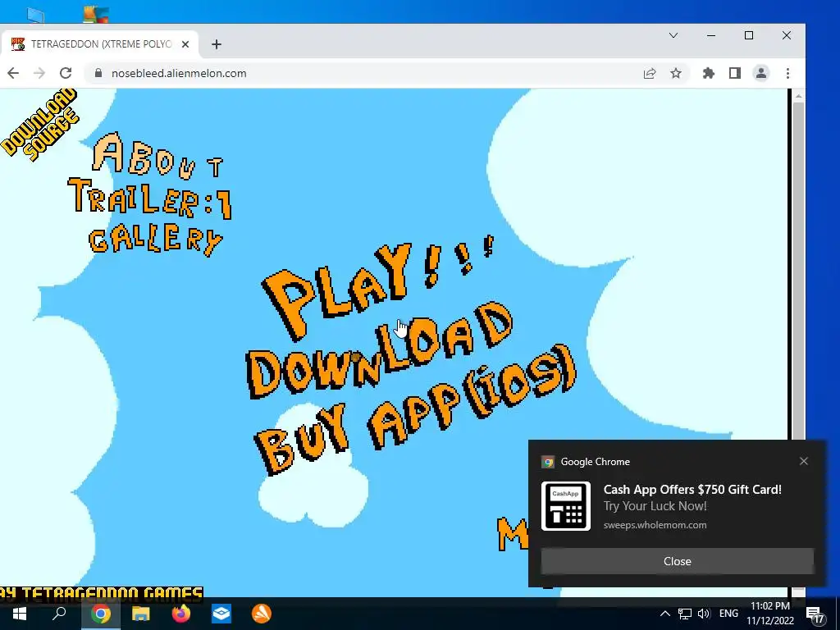The height and width of the screenshot is (630, 840).
Task: Switch to Chrome on the taskbar
Action: 100,614
